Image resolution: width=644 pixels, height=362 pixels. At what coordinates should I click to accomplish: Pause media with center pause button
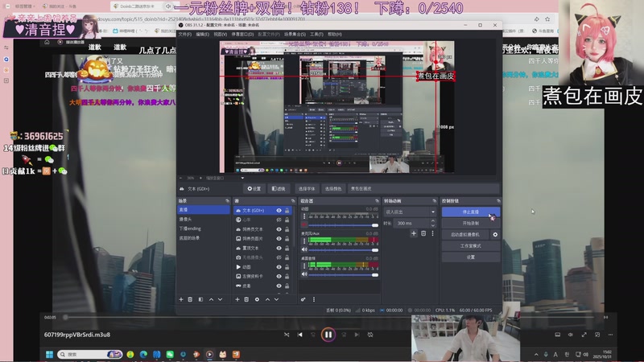[328, 335]
